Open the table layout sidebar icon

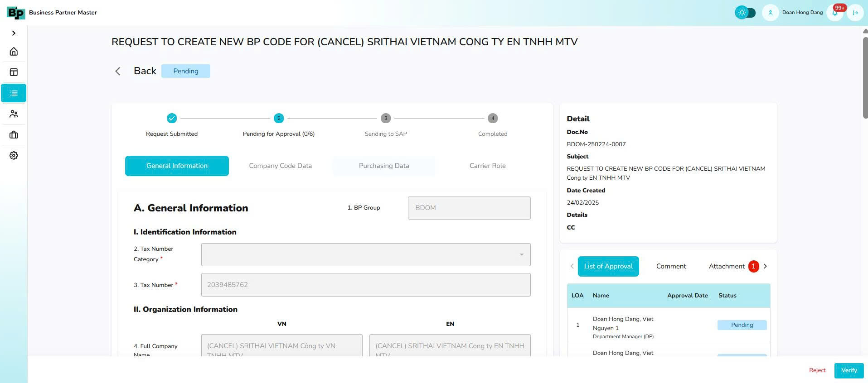click(14, 72)
